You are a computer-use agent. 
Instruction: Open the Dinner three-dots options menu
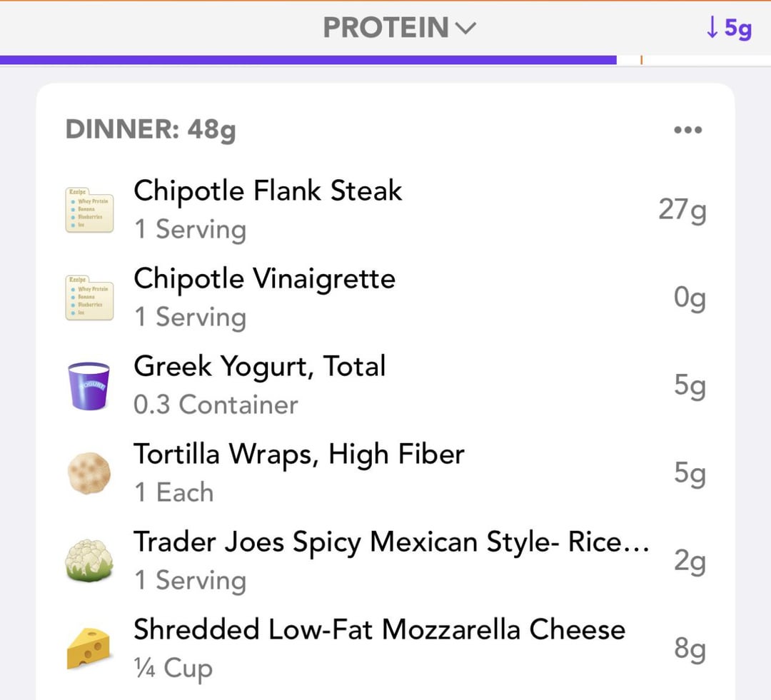click(688, 130)
